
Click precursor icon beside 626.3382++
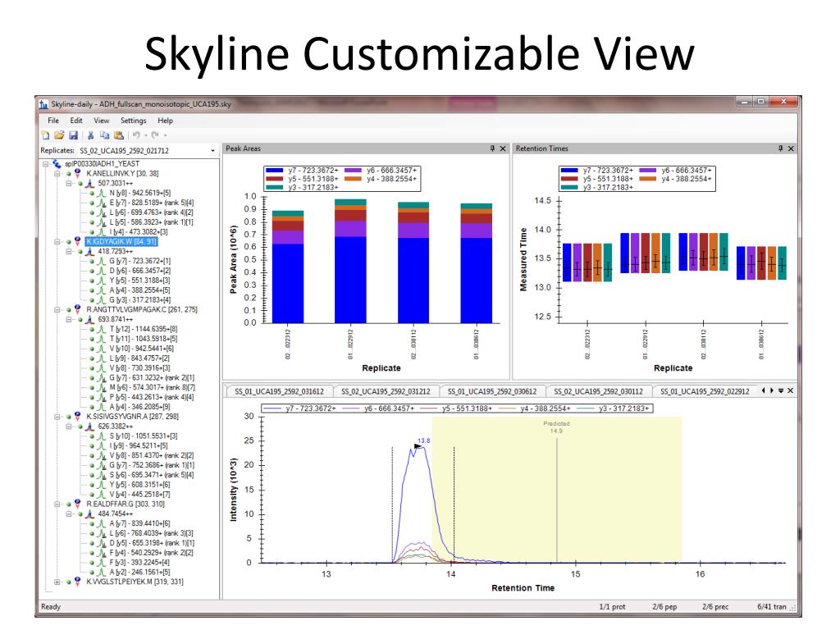(x=89, y=427)
